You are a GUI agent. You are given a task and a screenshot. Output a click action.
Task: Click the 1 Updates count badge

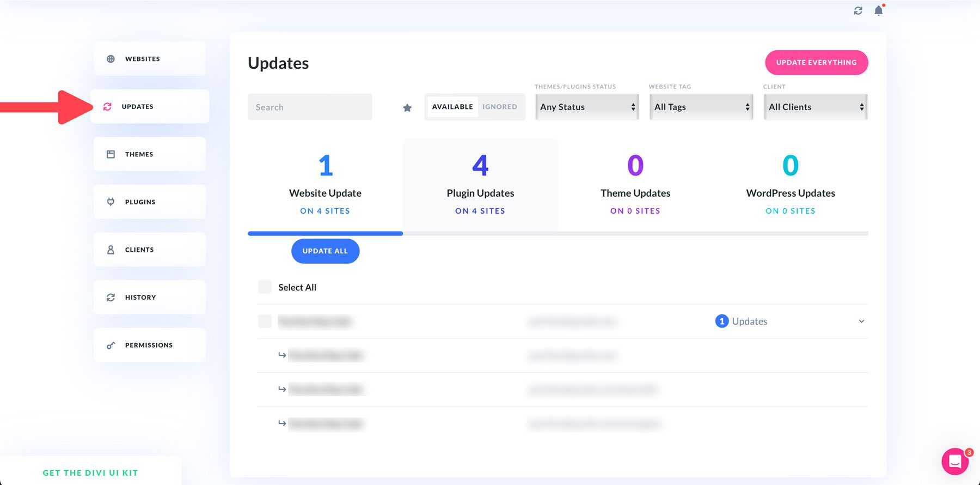click(x=722, y=322)
